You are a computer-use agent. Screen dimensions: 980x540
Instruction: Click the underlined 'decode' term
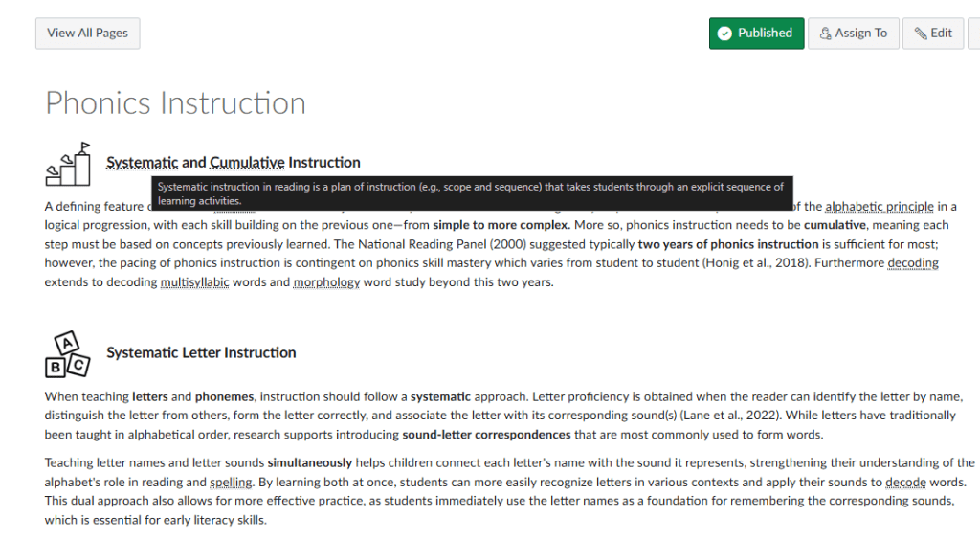905,483
